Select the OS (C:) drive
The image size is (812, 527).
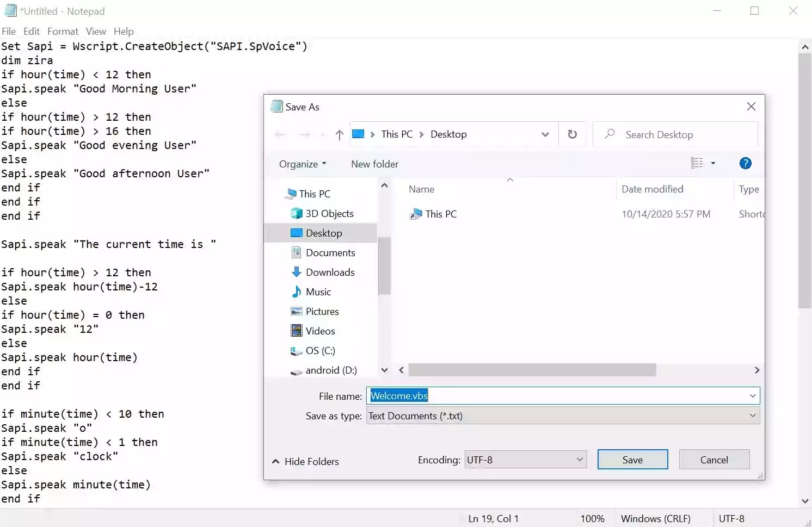point(320,351)
